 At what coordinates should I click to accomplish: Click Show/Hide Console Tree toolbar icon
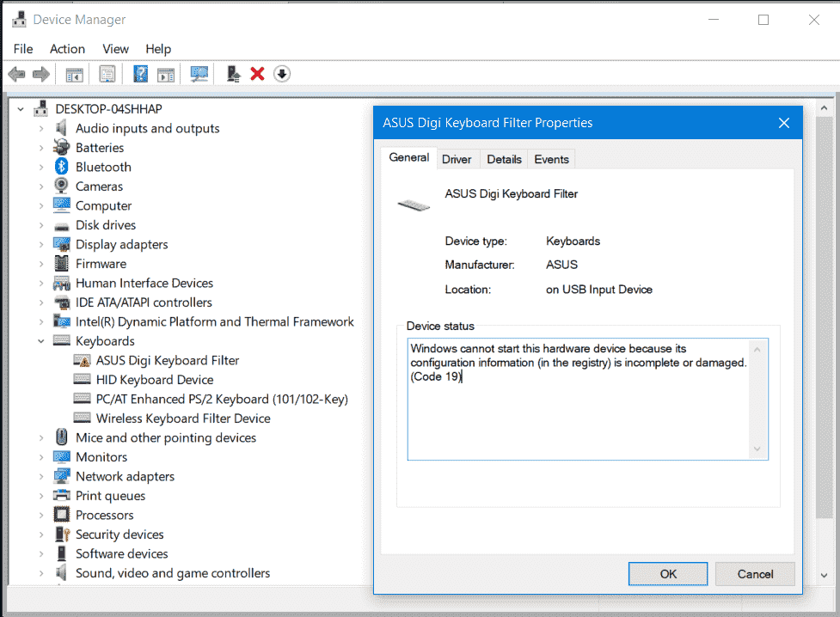coord(75,75)
